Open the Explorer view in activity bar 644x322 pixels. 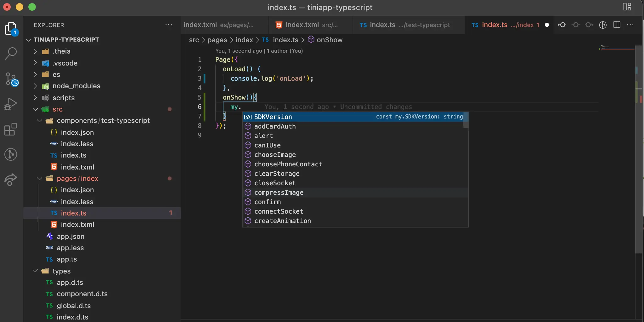11,29
